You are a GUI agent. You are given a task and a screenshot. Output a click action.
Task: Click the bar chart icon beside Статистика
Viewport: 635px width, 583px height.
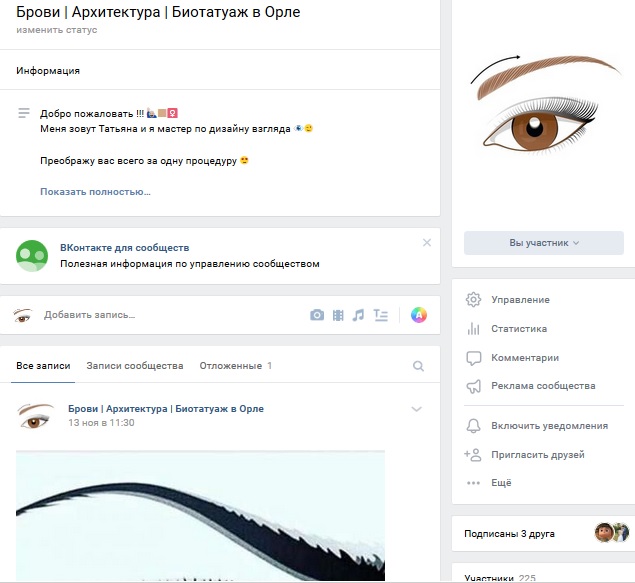473,329
